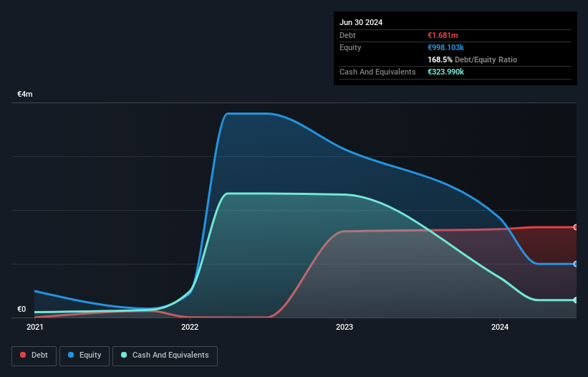
Task: Click the red Debt endpoint marker
Action: [x=576, y=227]
